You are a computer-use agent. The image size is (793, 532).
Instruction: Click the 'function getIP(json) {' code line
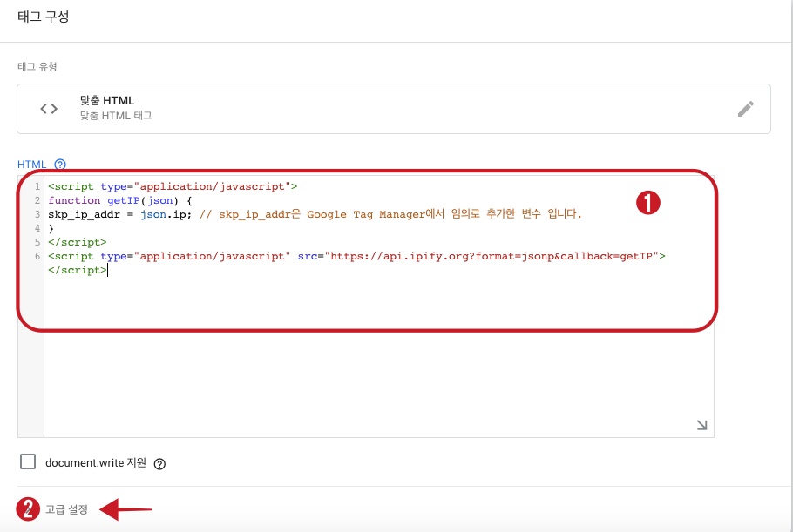[x=120, y=200]
